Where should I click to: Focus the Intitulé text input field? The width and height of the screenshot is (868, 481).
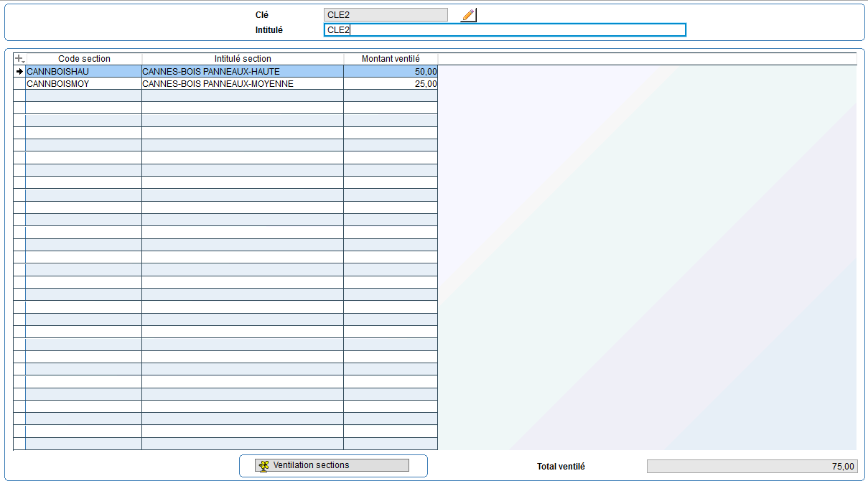pos(505,30)
